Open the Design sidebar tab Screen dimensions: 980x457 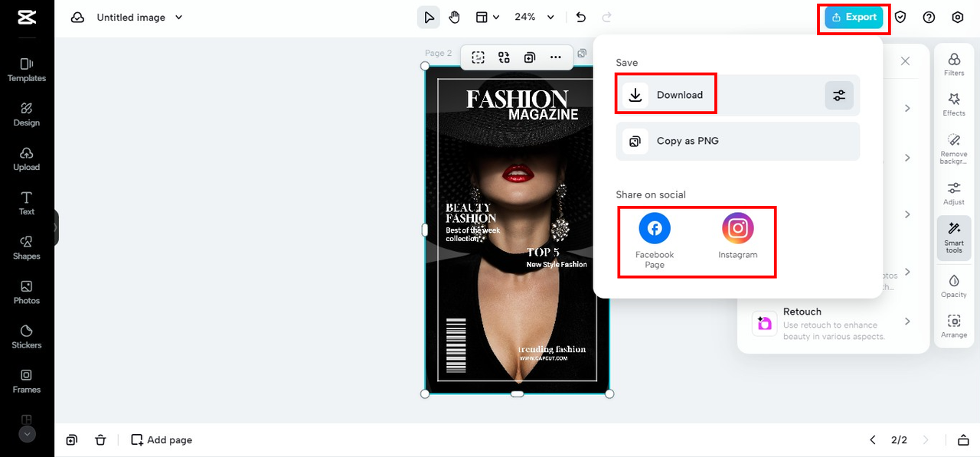(x=27, y=114)
